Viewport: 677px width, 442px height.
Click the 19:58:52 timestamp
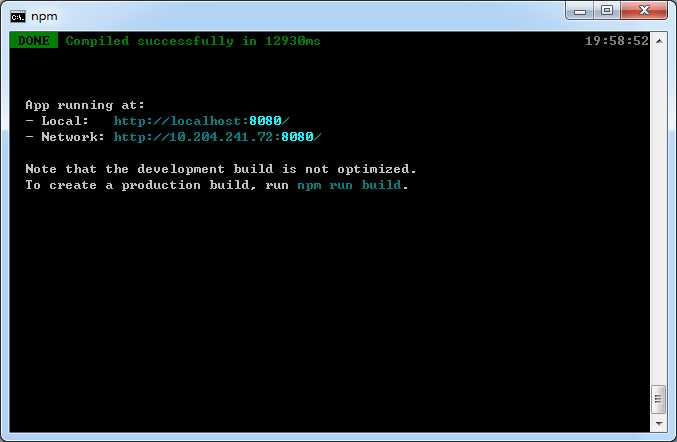click(617, 41)
